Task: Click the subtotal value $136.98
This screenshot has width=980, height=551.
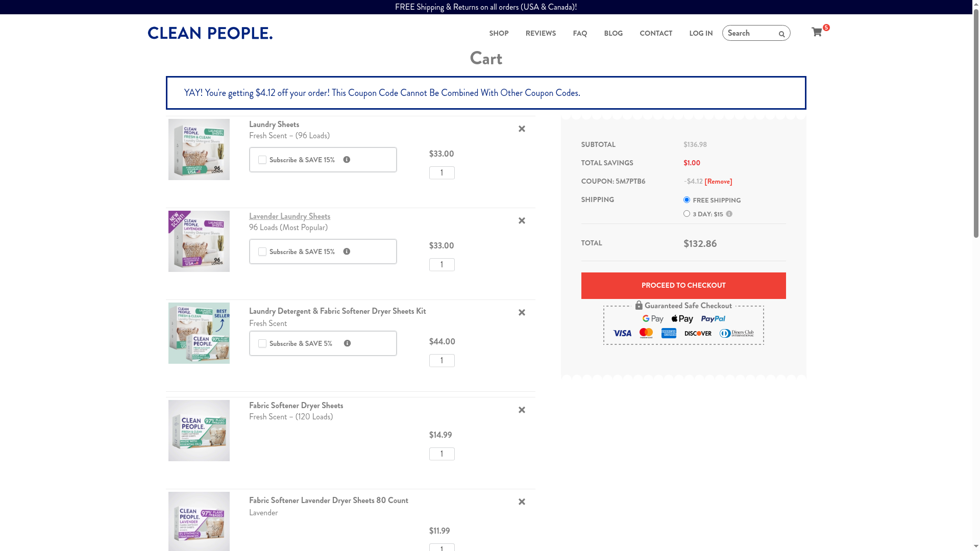Action: (x=695, y=145)
